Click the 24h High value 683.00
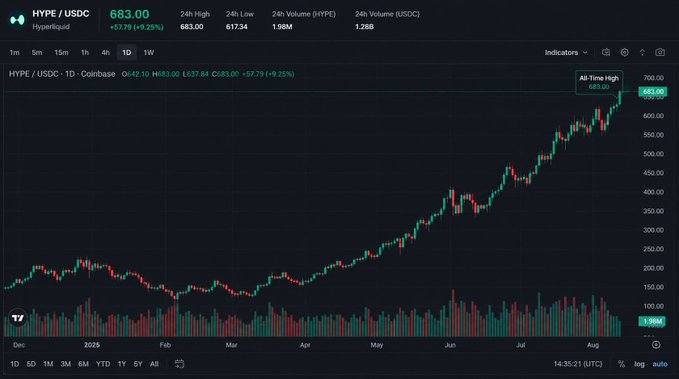Image resolution: width=679 pixels, height=379 pixels. click(x=191, y=27)
